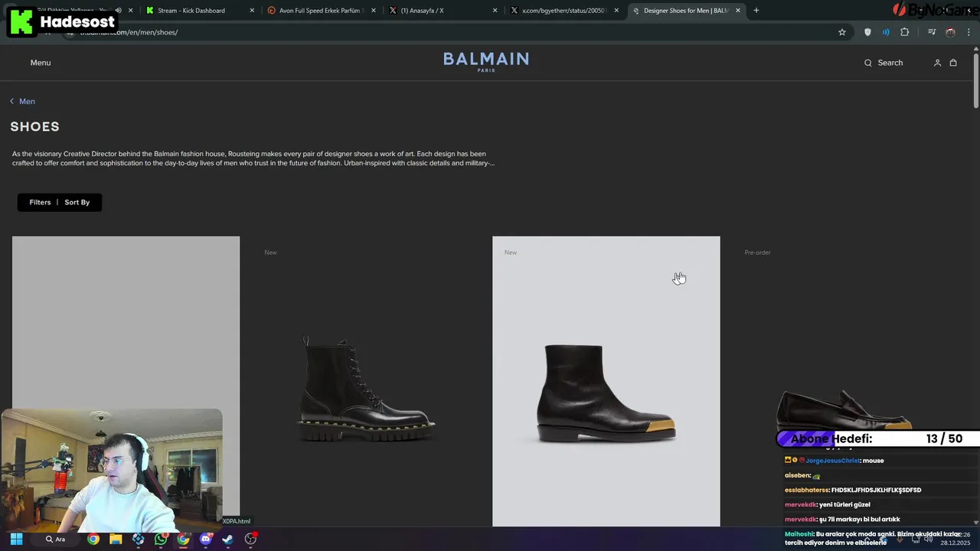This screenshot has width=980, height=551.
Task: Open the account profile icon
Action: click(937, 63)
